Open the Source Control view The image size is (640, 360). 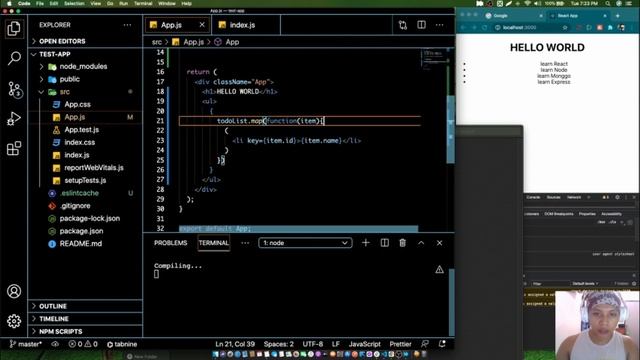point(14,89)
